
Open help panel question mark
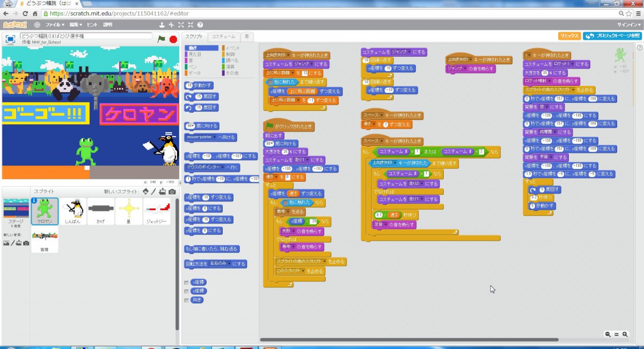640,48
